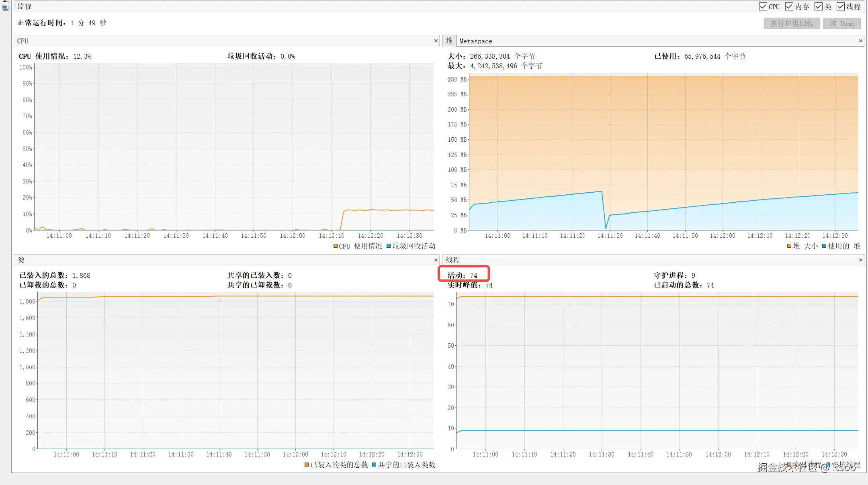
Task: Close the 堆 Metaspace memory panel
Action: [x=860, y=41]
